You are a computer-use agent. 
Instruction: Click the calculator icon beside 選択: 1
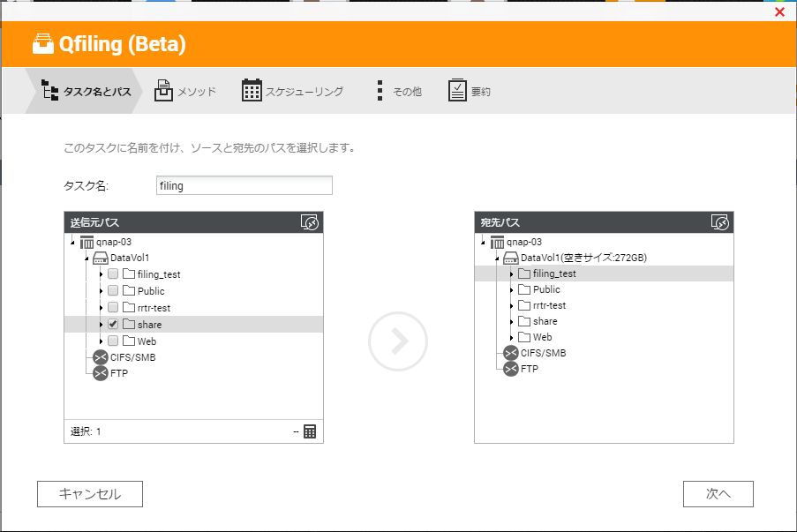tap(310, 431)
